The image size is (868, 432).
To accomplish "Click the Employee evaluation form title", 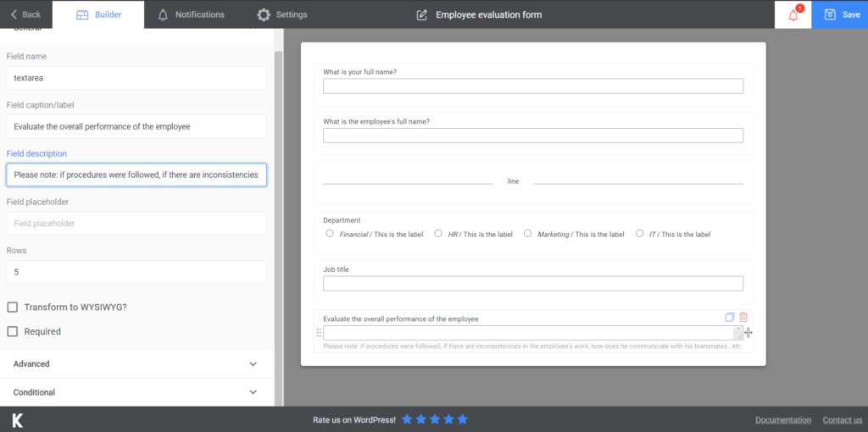I will click(489, 15).
